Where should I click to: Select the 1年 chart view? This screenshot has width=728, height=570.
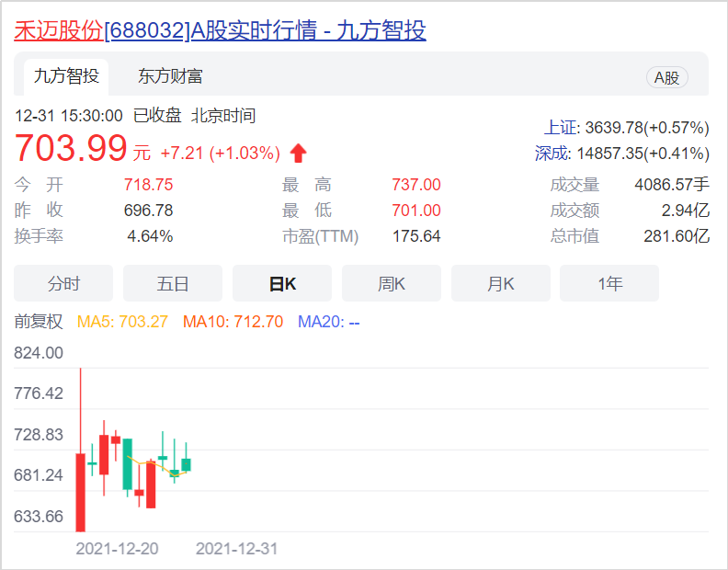(x=609, y=283)
